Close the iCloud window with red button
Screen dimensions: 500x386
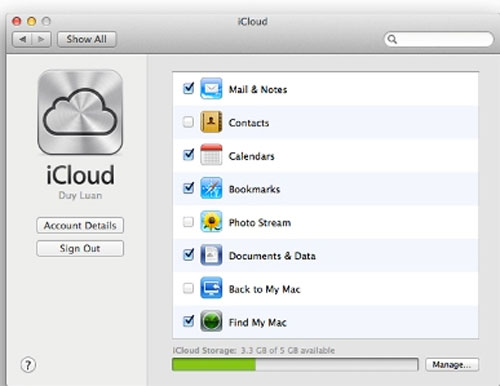[17, 22]
